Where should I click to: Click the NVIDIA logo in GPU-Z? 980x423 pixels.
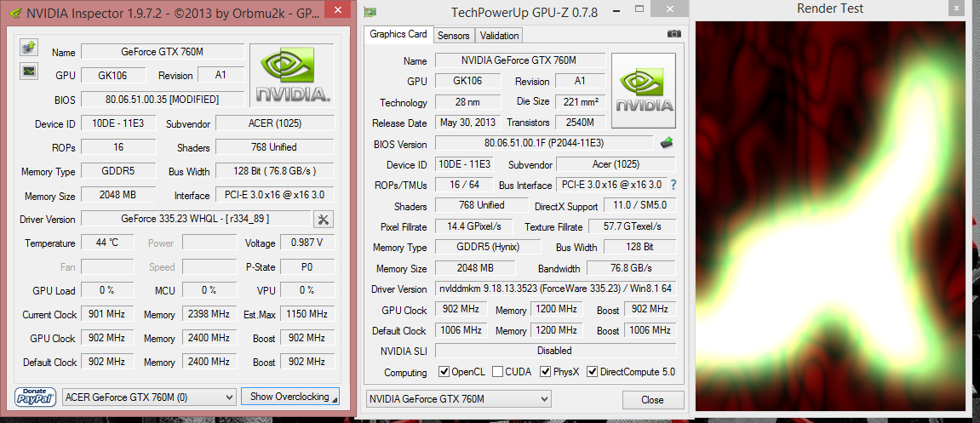pyautogui.click(x=644, y=90)
